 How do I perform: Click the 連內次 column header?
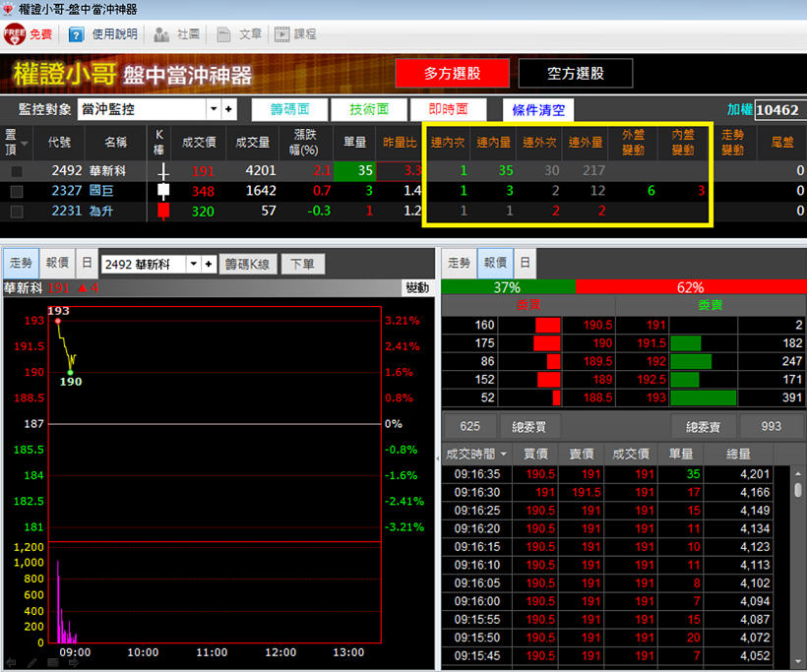[x=448, y=143]
